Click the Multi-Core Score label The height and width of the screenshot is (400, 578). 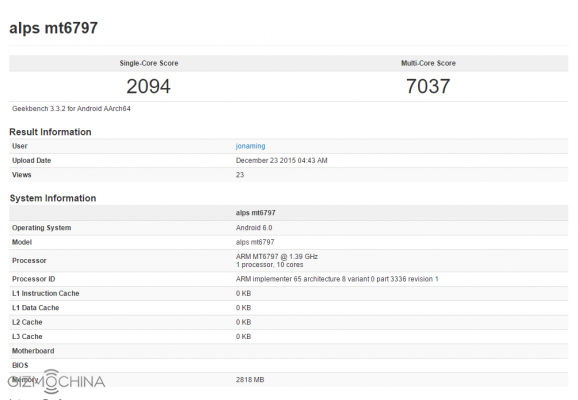[428, 63]
